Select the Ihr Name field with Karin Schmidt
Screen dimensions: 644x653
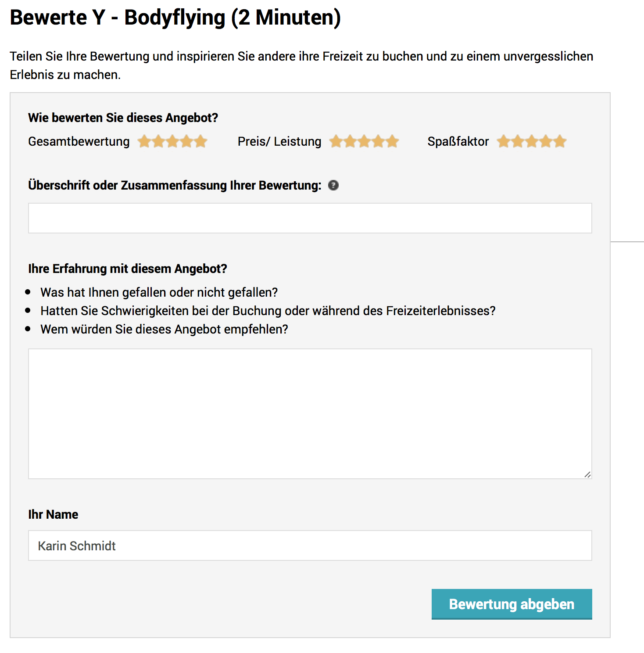pyautogui.click(x=310, y=545)
